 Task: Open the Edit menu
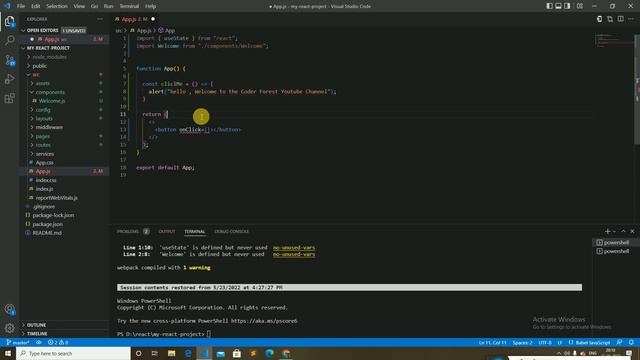pyautogui.click(x=36, y=6)
